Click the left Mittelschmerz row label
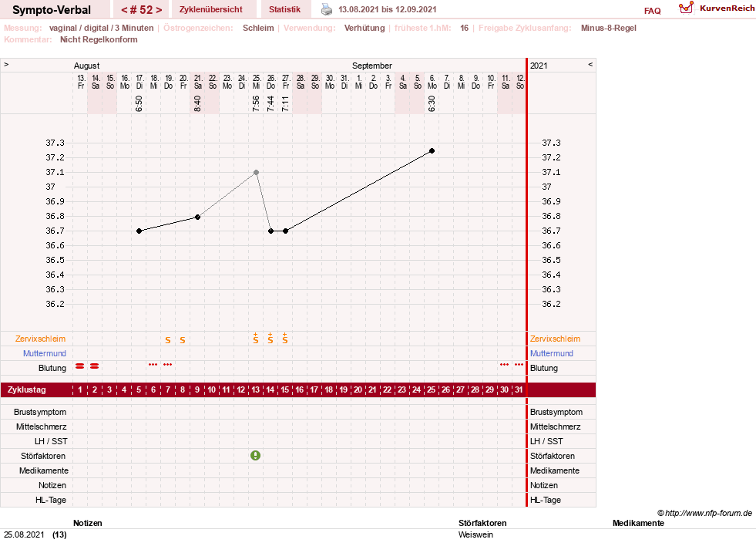Screen dimensions: 756x553 [x=42, y=427]
